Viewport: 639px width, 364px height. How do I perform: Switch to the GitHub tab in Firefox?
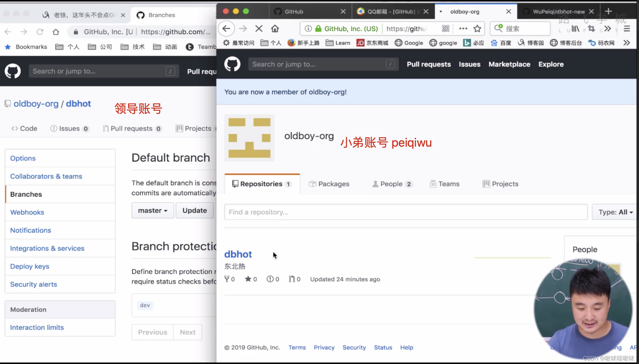click(310, 11)
